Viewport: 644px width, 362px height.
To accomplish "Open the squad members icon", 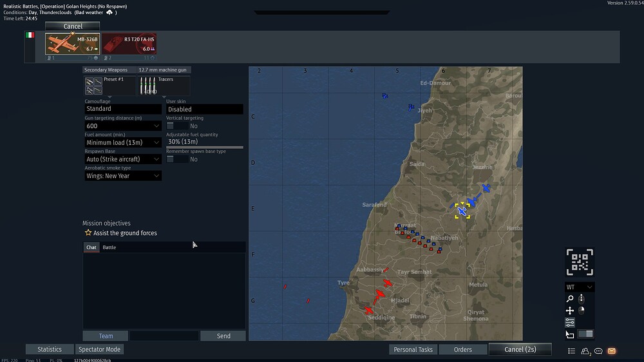I will (585, 351).
